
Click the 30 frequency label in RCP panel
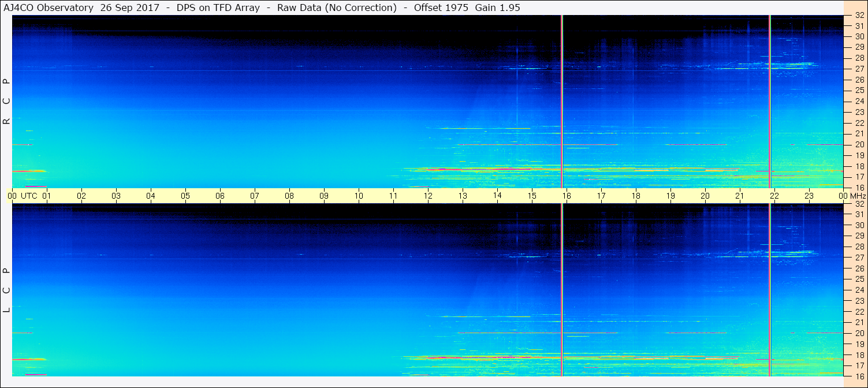point(859,36)
